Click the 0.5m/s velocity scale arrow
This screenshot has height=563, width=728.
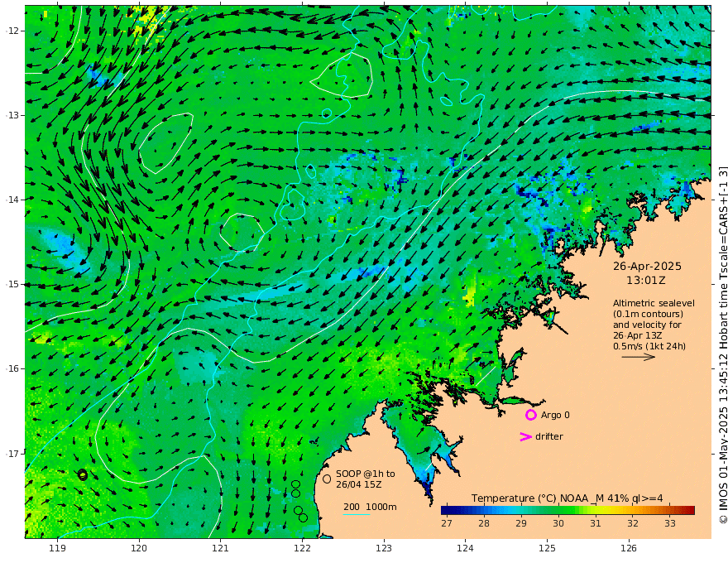click(639, 357)
